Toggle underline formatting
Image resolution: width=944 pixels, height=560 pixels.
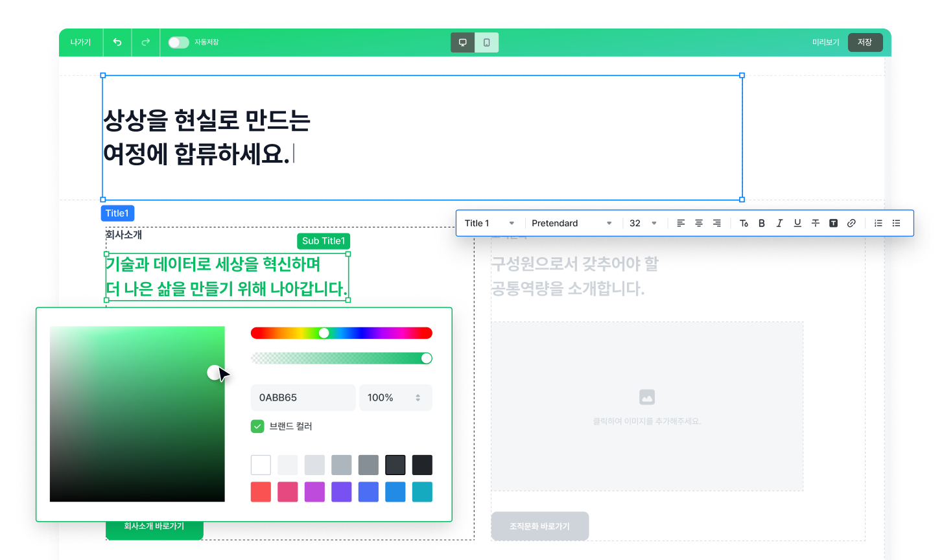797,223
